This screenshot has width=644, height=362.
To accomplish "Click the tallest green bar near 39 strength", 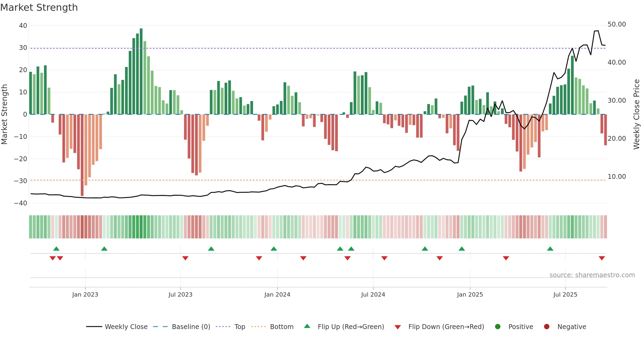I will pyautogui.click(x=141, y=71).
